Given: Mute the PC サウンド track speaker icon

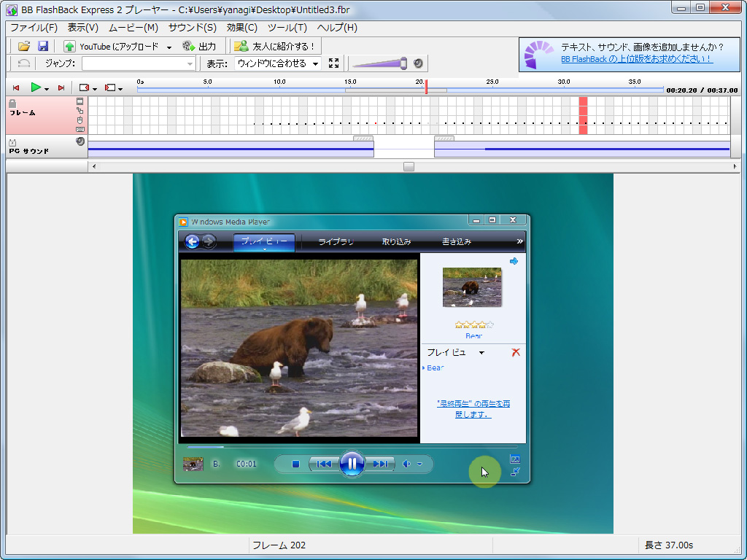Looking at the screenshot, I should point(80,141).
